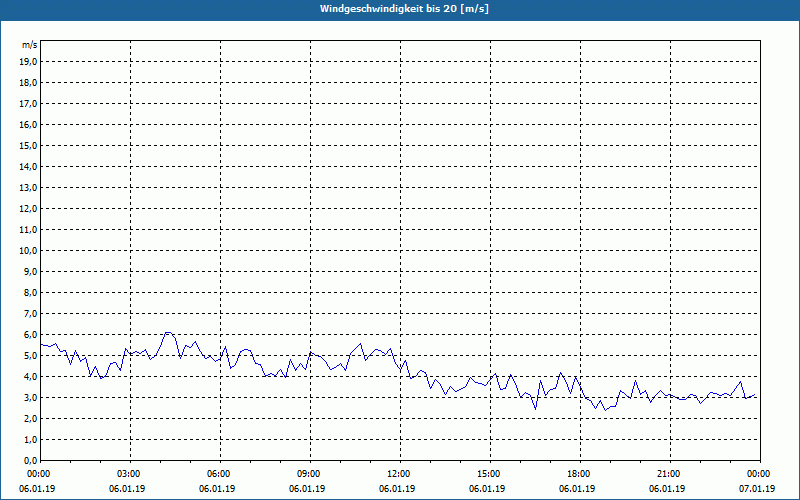This screenshot has width=800, height=500.
Task: Click the "18:00" time axis label
Action: coord(580,474)
